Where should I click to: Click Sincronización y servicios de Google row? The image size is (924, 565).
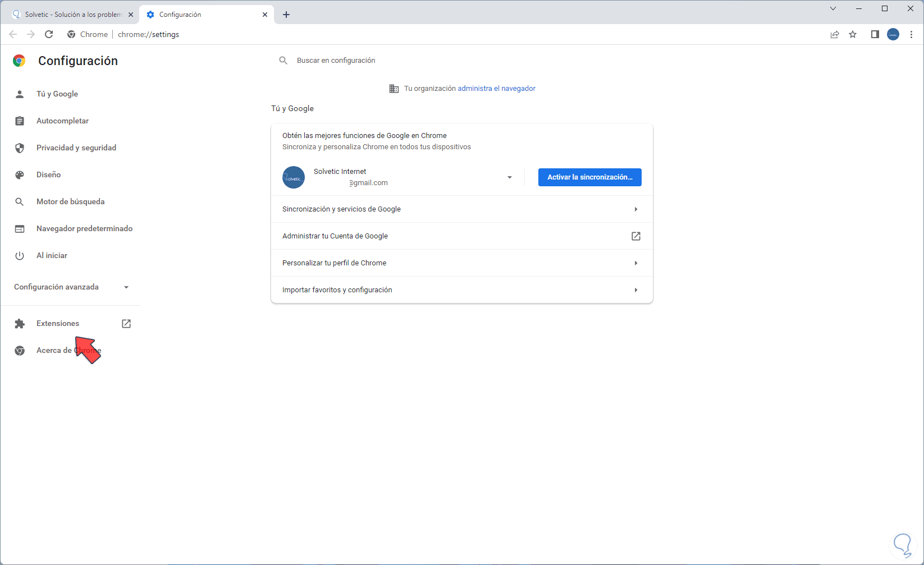[x=461, y=209]
